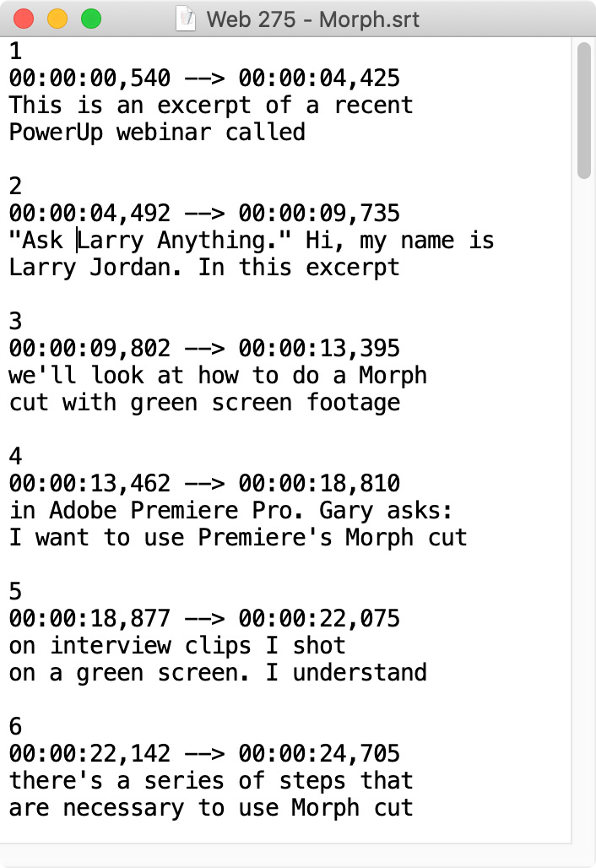The width and height of the screenshot is (596, 868).
Task: Click start timecode 00:00:13,462 in subtitle 4
Action: pyautogui.click(x=89, y=483)
